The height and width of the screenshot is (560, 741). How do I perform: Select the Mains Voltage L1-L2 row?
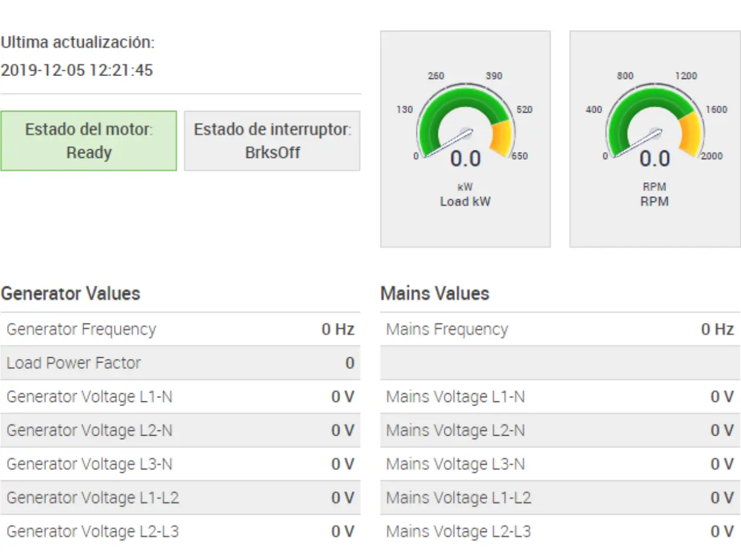[x=560, y=498]
